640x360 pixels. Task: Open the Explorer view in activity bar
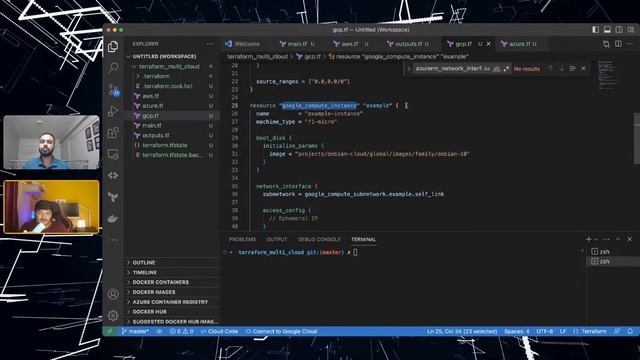pos(113,47)
